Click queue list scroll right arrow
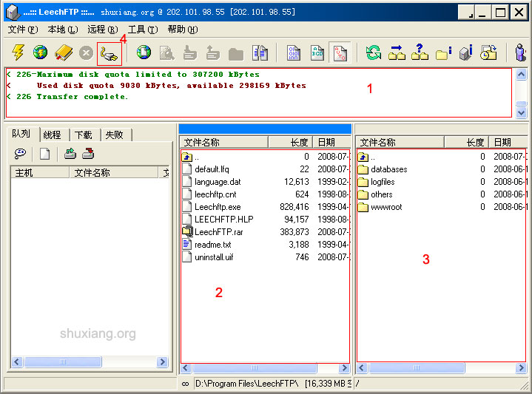 163,361
